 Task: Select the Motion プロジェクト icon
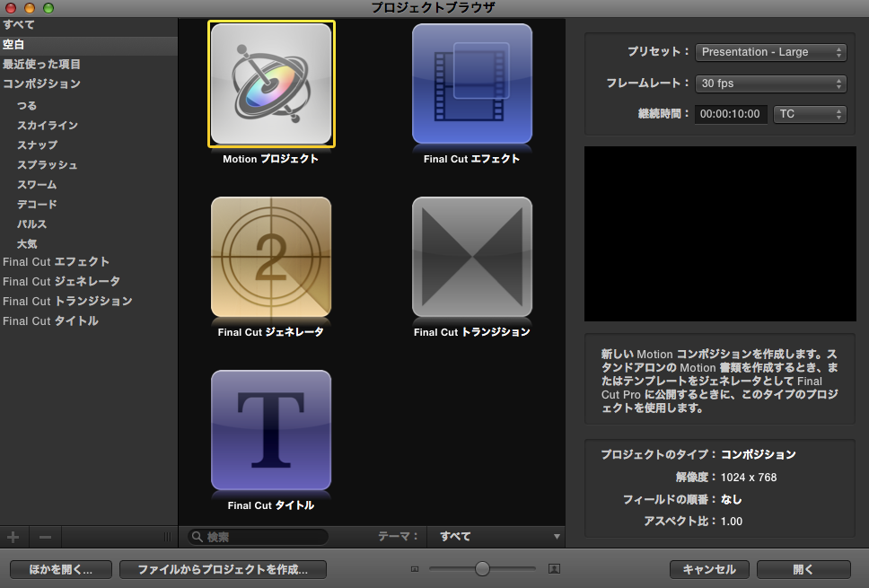(x=271, y=83)
